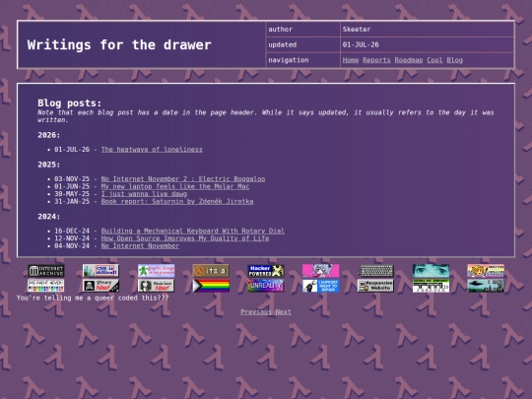The image size is (532, 399).
Task: Click the Plastic Love Now! badge
Action: coord(156,286)
